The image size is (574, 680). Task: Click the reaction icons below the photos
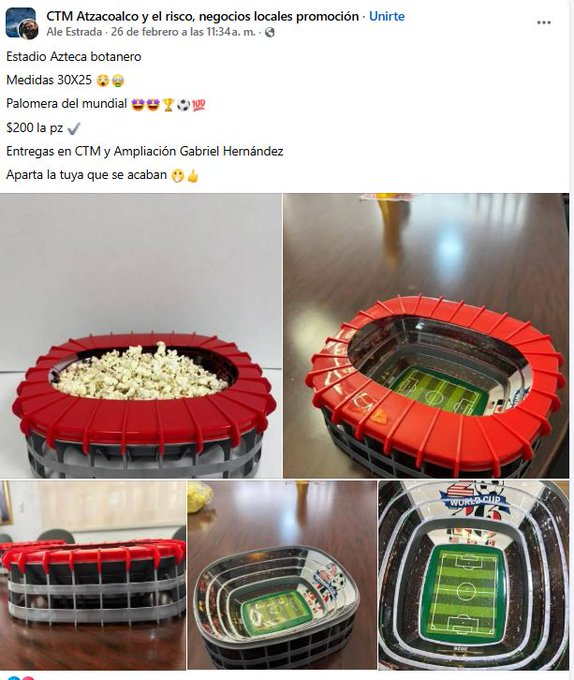20,677
